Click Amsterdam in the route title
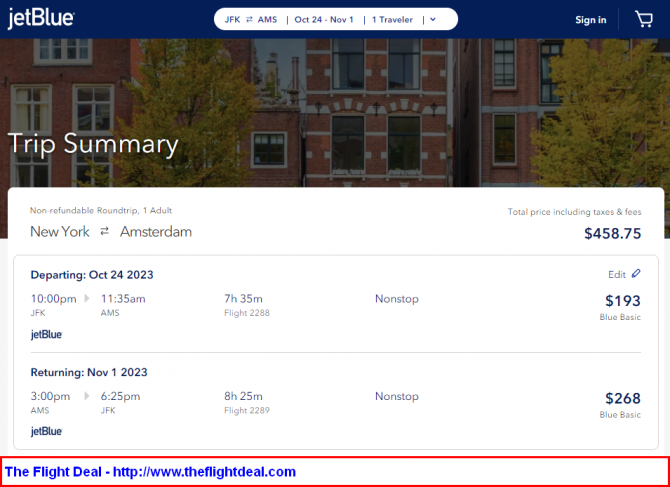Viewport: 670px width, 487px height. coord(156,232)
